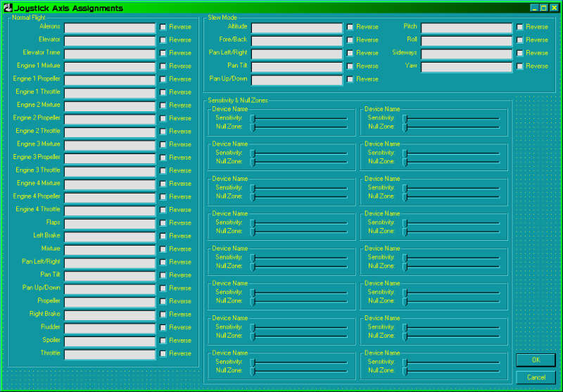The width and height of the screenshot is (563, 392).
Task: Click the Pitch axis assignment field
Action: tap(467, 28)
